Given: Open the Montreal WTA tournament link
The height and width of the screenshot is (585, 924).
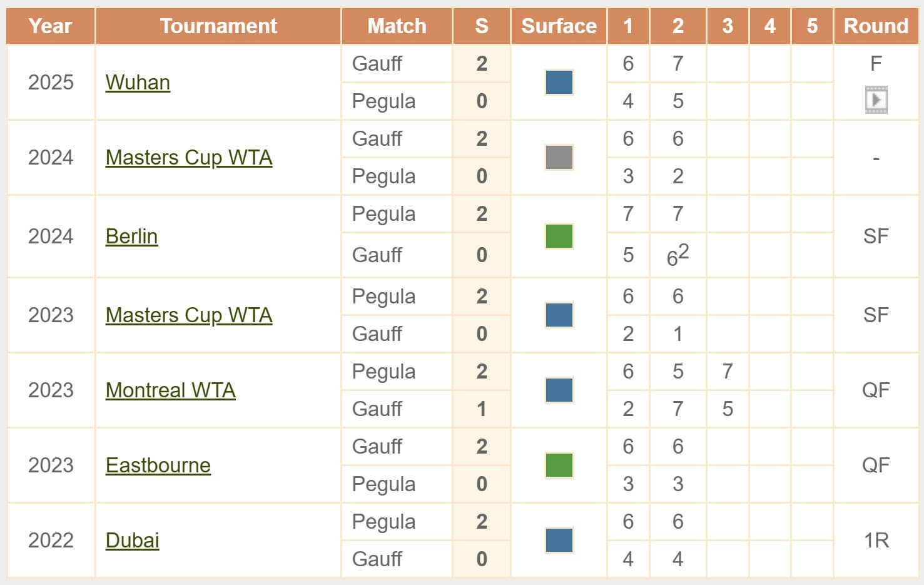Looking at the screenshot, I should click(x=170, y=390).
